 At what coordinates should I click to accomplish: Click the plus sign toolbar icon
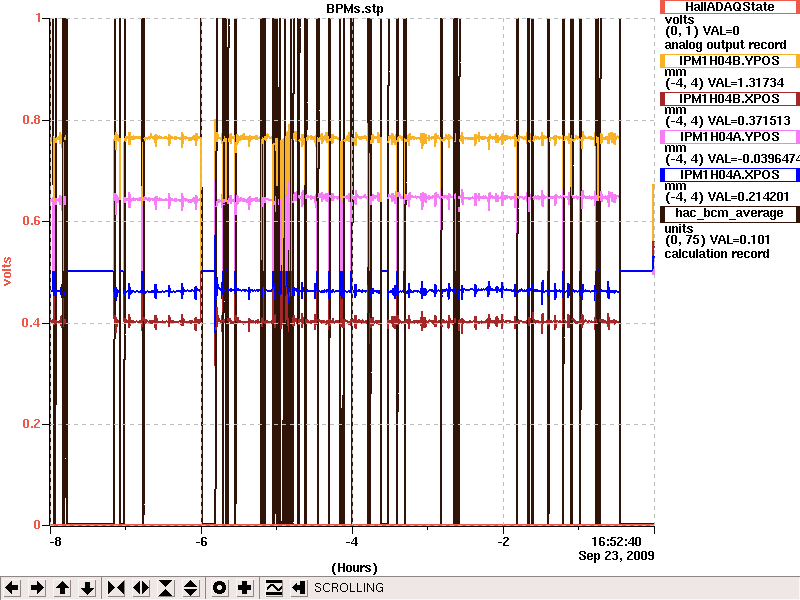244,588
